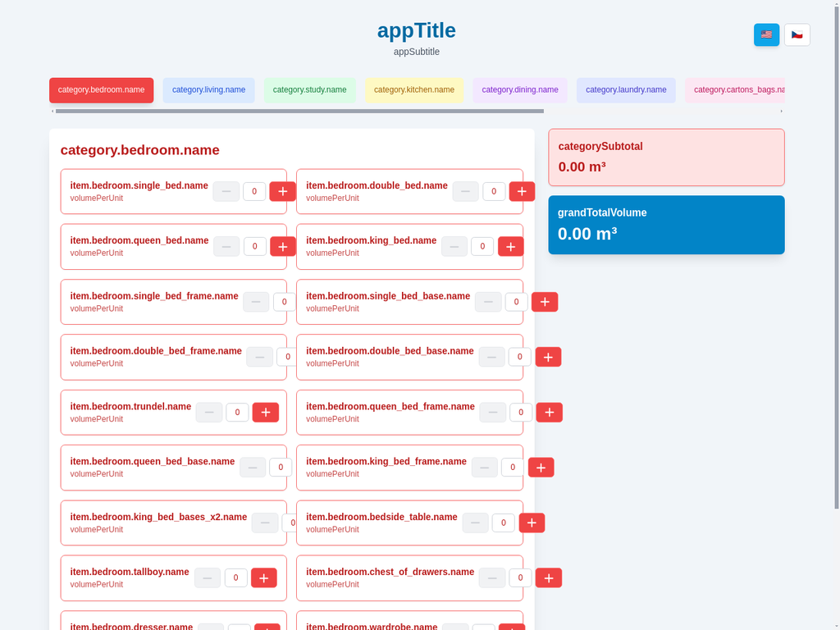Click minus button for trundel item
This screenshot has width=840, height=630.
tap(209, 413)
